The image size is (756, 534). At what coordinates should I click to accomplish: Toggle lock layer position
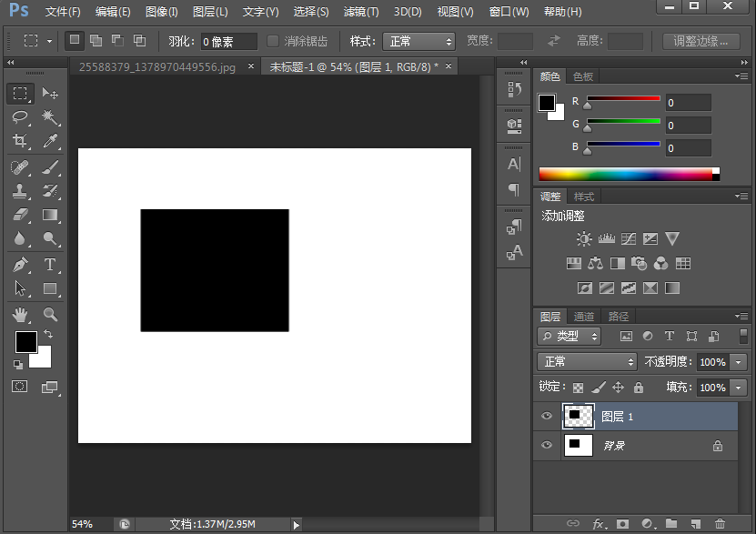[x=618, y=387]
